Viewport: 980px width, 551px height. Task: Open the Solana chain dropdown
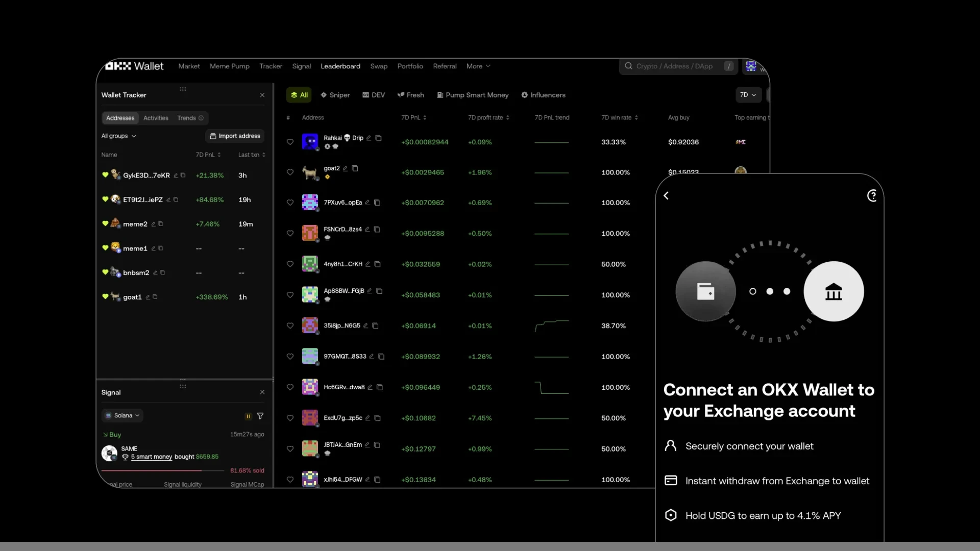pyautogui.click(x=122, y=415)
